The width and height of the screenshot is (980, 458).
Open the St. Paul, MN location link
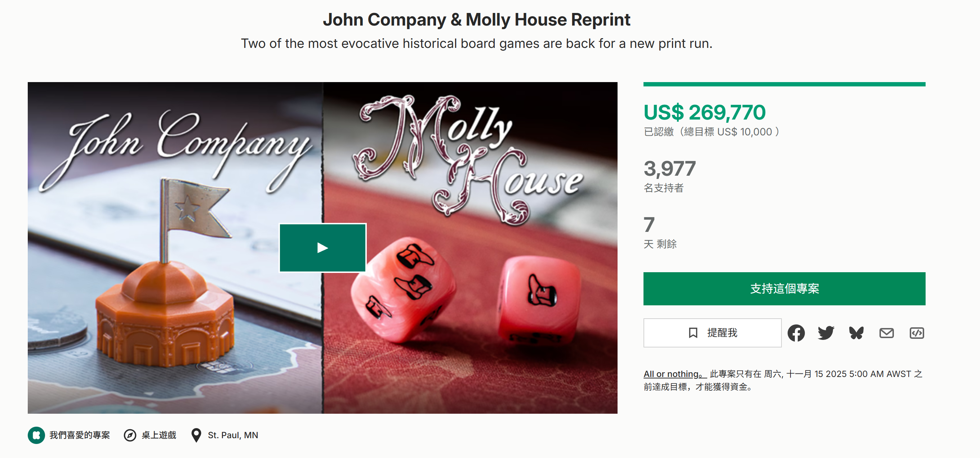(x=233, y=435)
